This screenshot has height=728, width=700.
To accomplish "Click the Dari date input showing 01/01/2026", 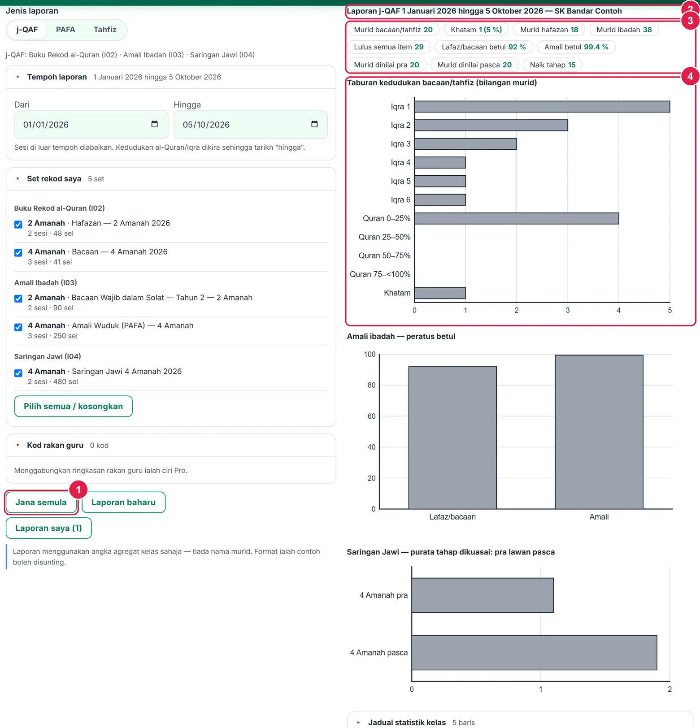I will [x=91, y=125].
